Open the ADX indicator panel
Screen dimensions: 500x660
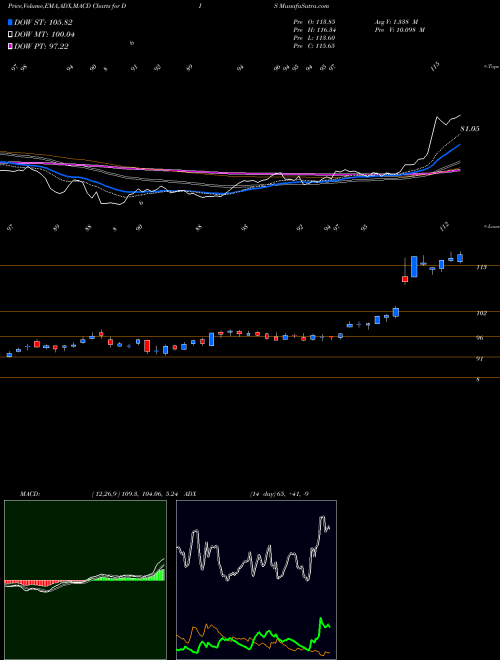click(256, 580)
